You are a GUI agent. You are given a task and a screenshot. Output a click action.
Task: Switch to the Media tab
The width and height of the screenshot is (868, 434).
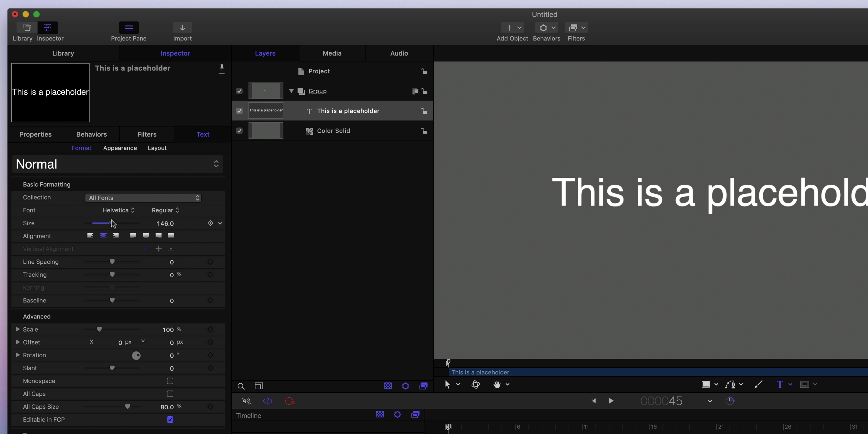click(x=332, y=53)
